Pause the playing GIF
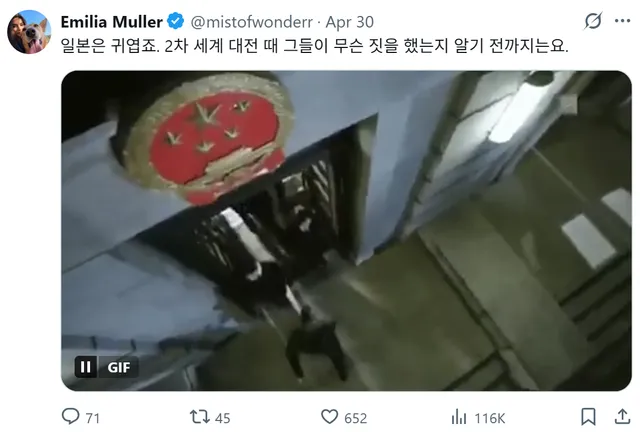640x432 pixels. click(86, 367)
